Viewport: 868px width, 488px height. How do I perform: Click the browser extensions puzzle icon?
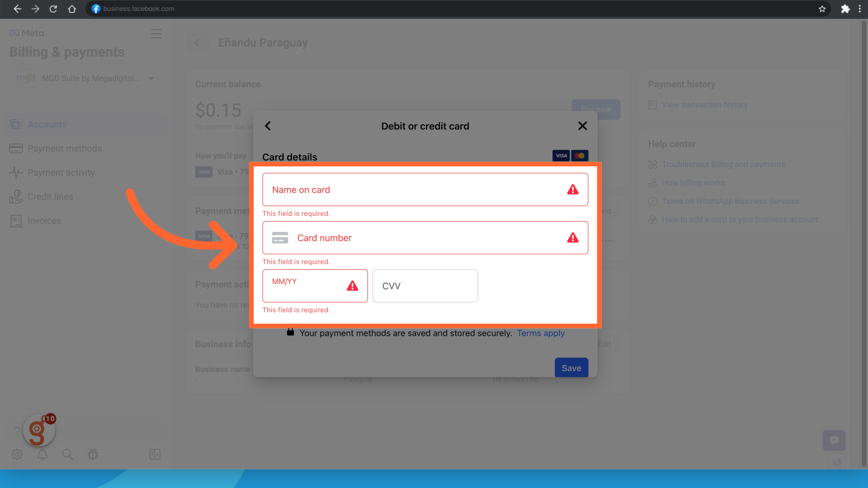click(845, 9)
